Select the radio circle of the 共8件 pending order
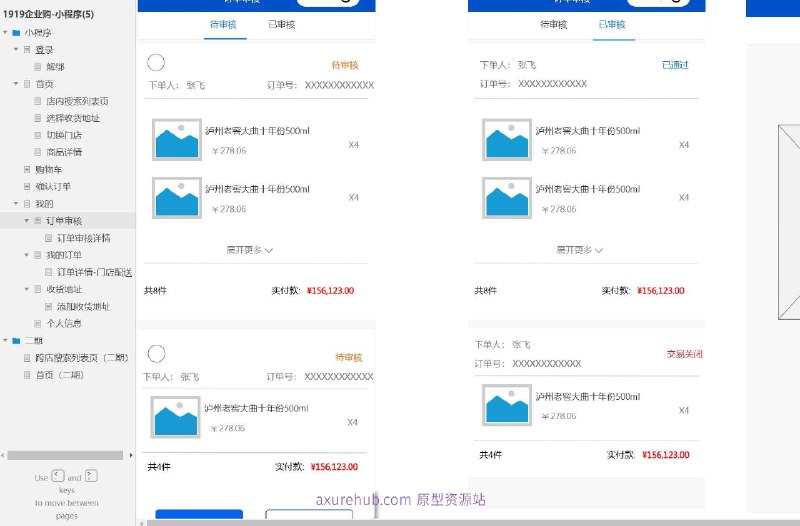This screenshot has height=526, width=800. 156,63
